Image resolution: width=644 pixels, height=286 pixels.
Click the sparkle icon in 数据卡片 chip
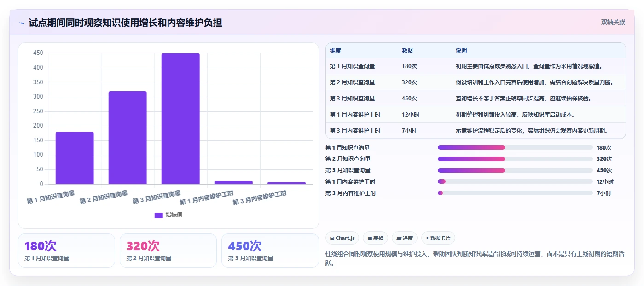[x=427, y=238]
